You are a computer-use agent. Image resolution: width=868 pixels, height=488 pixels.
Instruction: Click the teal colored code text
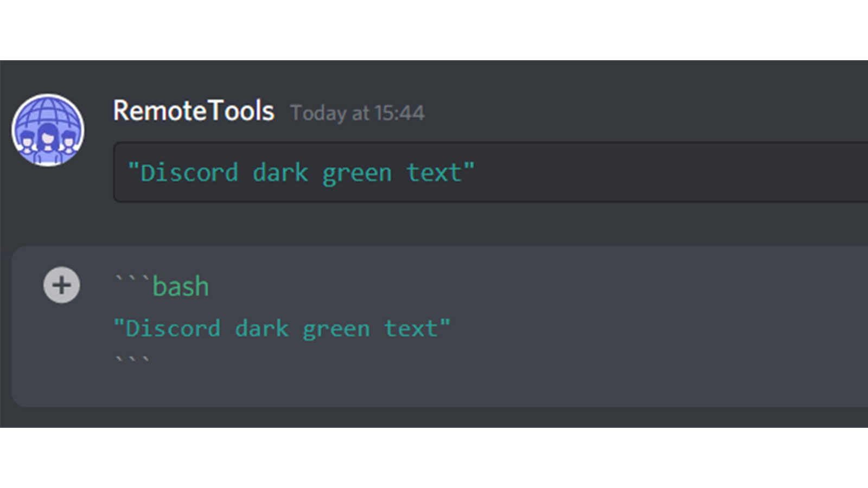(x=301, y=171)
